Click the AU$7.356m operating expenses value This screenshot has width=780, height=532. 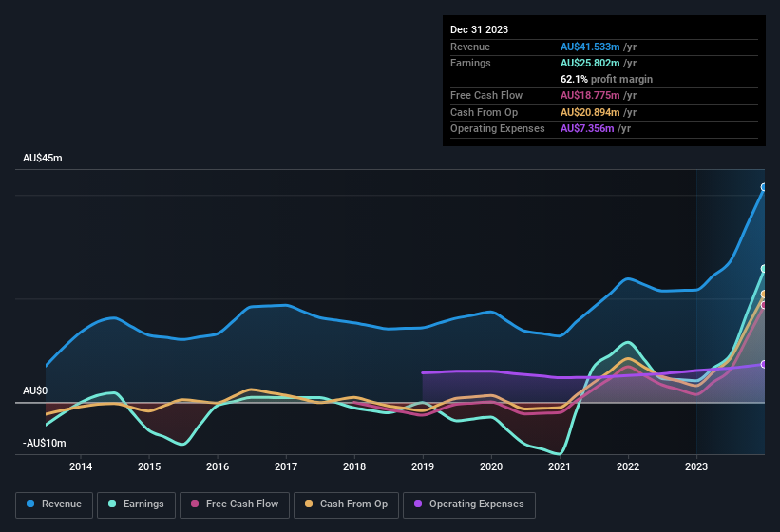pos(586,128)
